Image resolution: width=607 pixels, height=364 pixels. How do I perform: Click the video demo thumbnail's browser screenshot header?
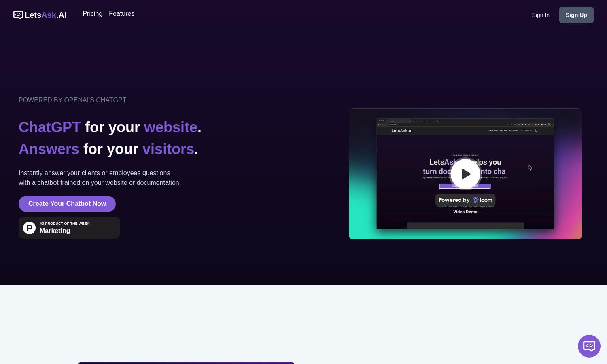pyautogui.click(x=465, y=131)
